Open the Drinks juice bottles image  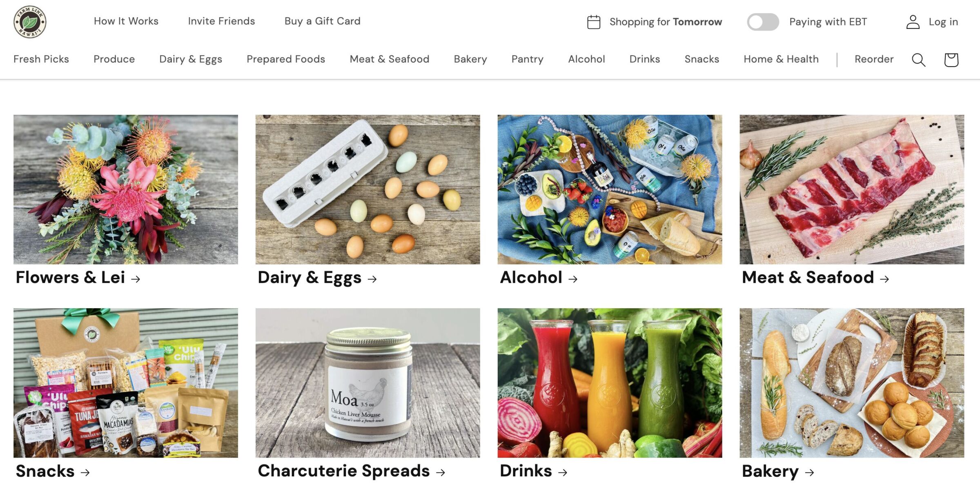610,383
